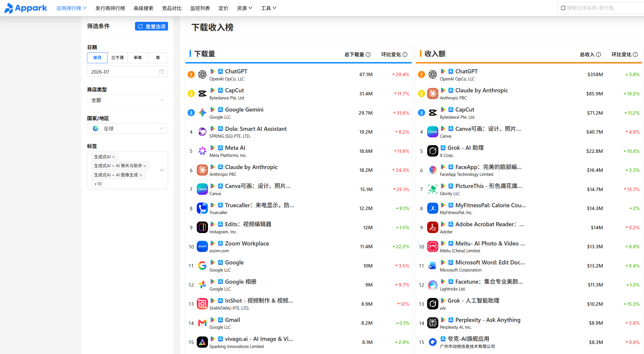The image size is (644, 354).
Task: Click the info icon beside 总收入
Action: pos(599,55)
